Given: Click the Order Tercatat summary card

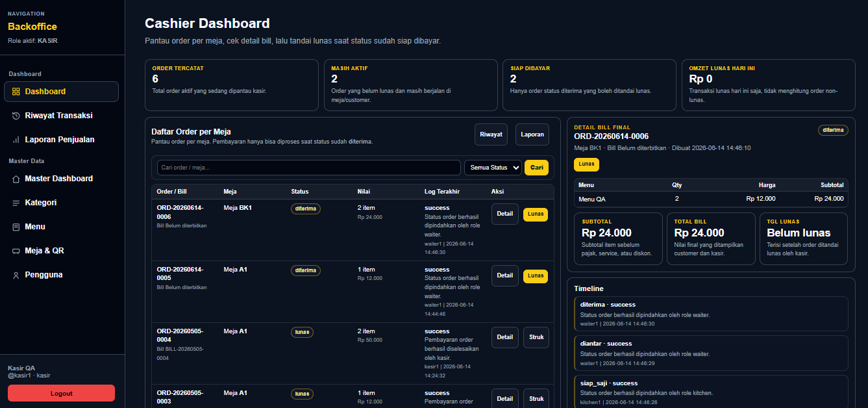Looking at the screenshot, I should [x=232, y=85].
